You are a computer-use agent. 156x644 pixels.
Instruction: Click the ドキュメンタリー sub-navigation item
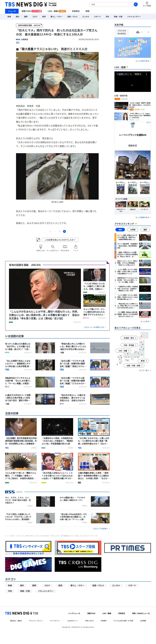point(134,17)
